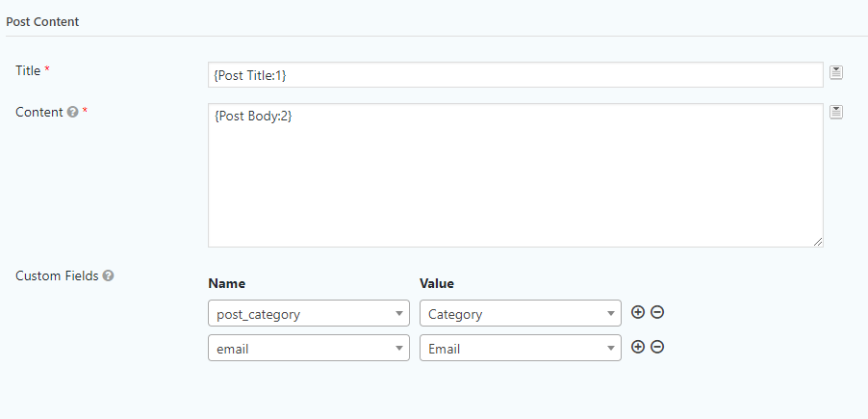Click the Title field label

tap(28, 71)
